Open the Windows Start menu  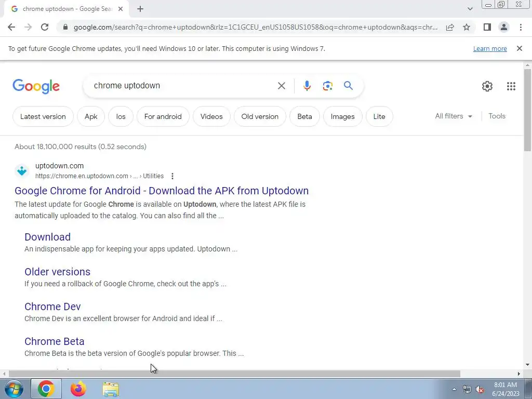[x=14, y=389]
